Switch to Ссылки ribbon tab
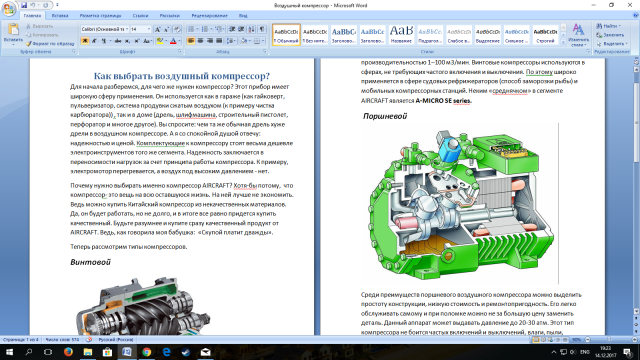The image size is (640, 360). coord(140,16)
